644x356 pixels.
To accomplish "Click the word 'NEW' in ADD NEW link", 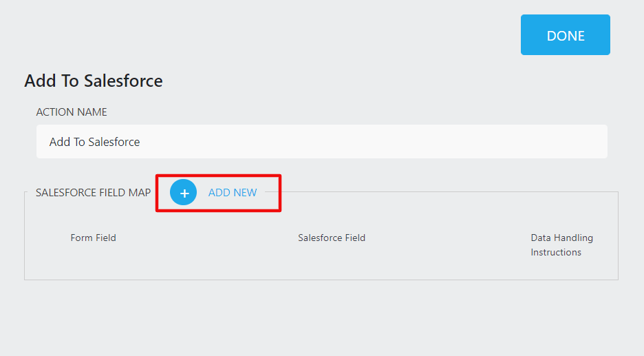I will [244, 193].
